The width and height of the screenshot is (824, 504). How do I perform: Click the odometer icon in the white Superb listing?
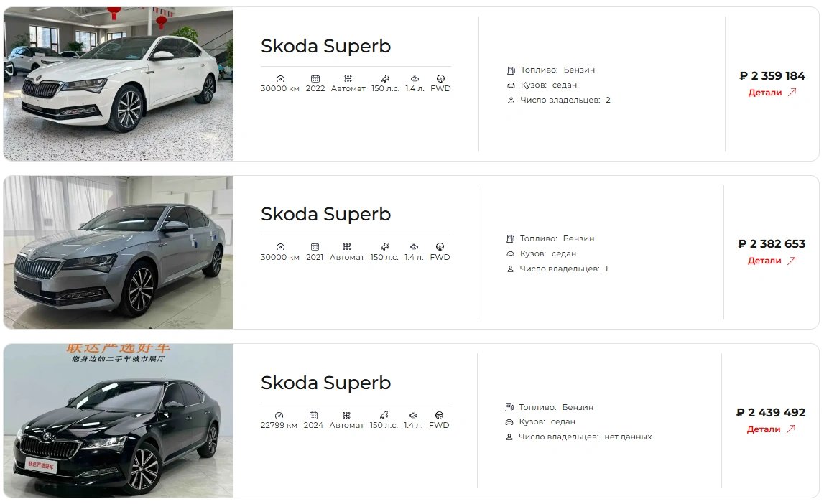click(280, 78)
